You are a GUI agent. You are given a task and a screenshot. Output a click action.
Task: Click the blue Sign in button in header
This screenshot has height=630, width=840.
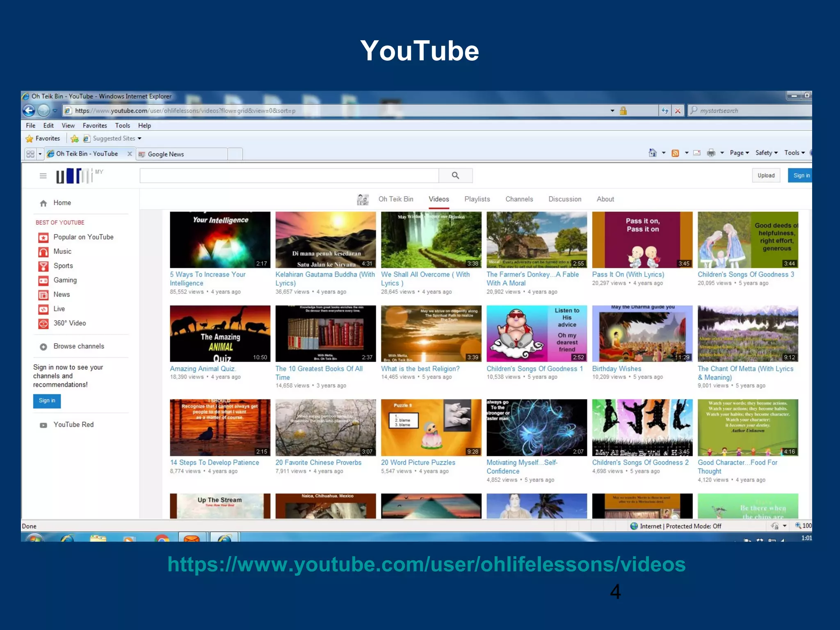801,176
